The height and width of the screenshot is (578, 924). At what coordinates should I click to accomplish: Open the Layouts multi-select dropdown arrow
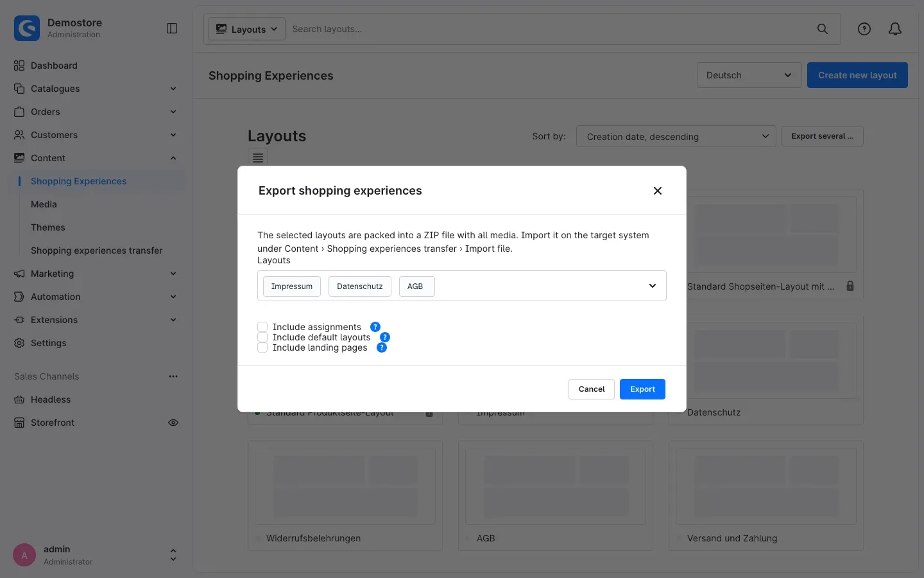point(653,286)
